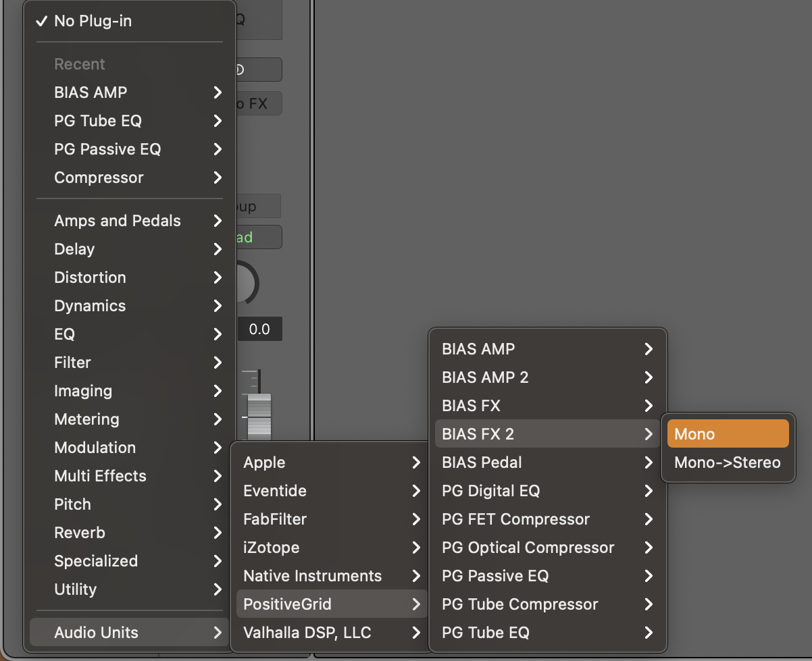This screenshot has height=661, width=812.
Task: Choose the PG Digital EQ plug-in
Action: pos(548,491)
